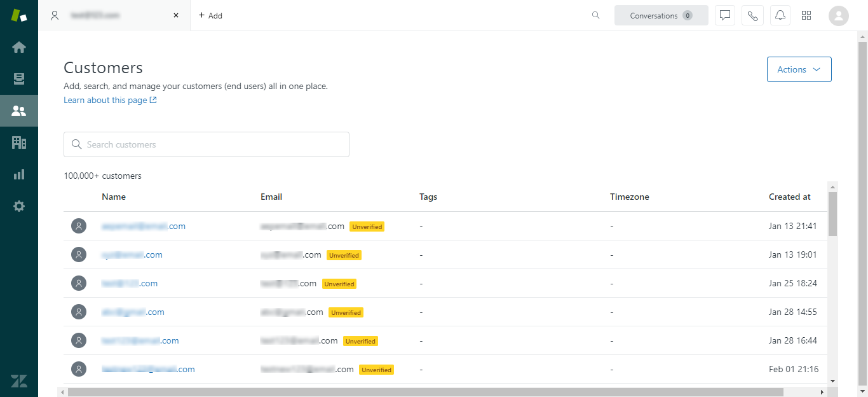This screenshot has width=868, height=397.
Task: Open the Zendesk products grid icon
Action: coord(806,16)
